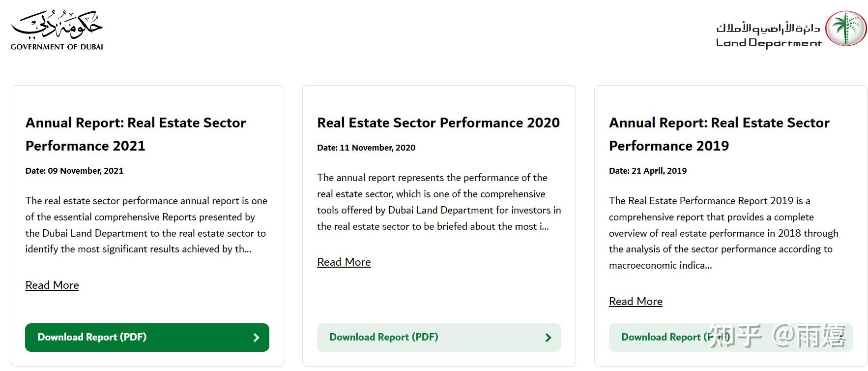Click the Land Department wordmark text
This screenshot has width=868, height=371.
[768, 35]
